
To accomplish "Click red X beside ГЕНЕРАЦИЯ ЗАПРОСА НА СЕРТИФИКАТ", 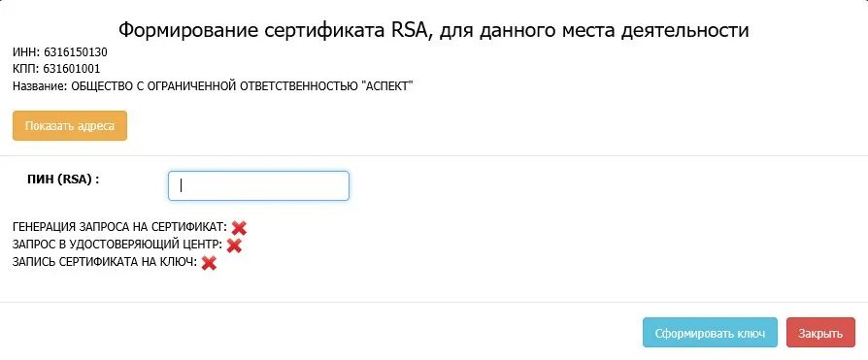I will click(239, 227).
